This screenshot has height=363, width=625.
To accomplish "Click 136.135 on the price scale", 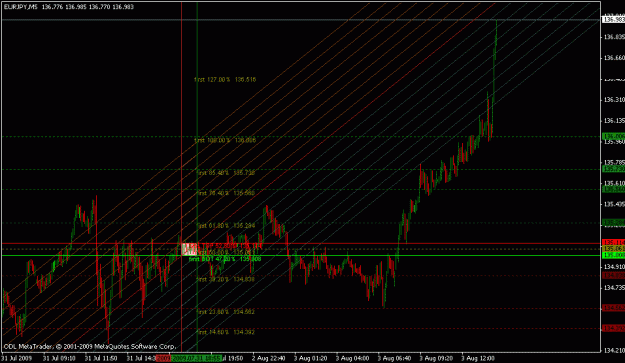I will pos(614,120).
